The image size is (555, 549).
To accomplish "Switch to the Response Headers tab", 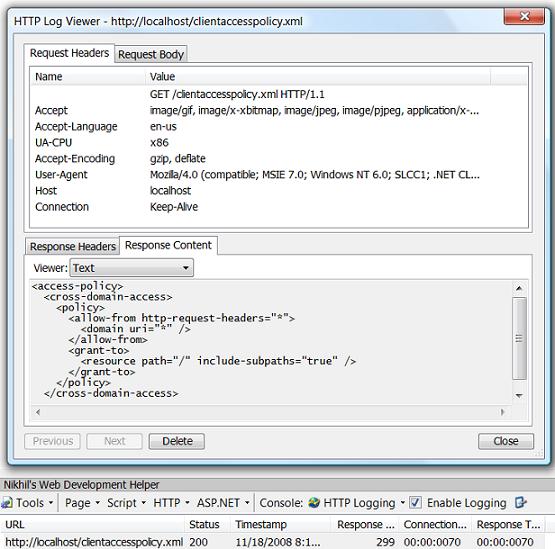I will (x=73, y=246).
